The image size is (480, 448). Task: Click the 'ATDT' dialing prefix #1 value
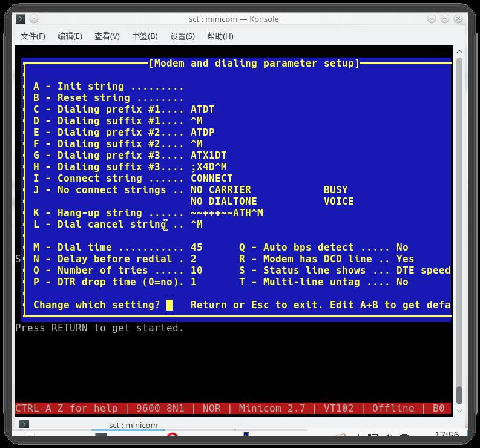202,110
